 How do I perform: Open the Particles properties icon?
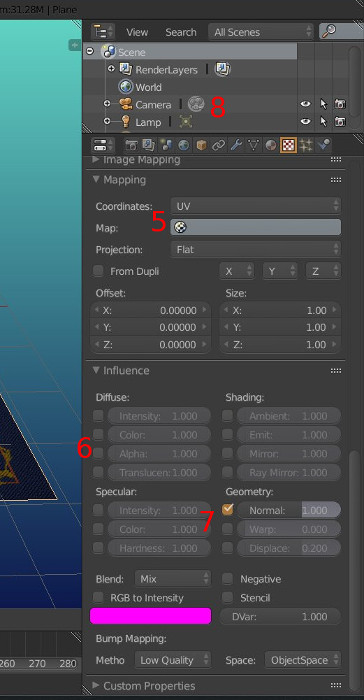coord(305,145)
